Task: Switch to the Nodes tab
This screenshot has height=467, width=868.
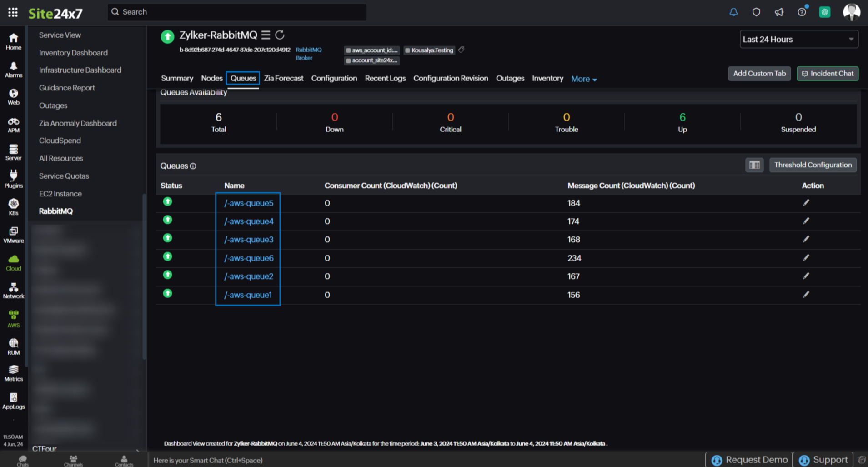Action: pos(211,78)
